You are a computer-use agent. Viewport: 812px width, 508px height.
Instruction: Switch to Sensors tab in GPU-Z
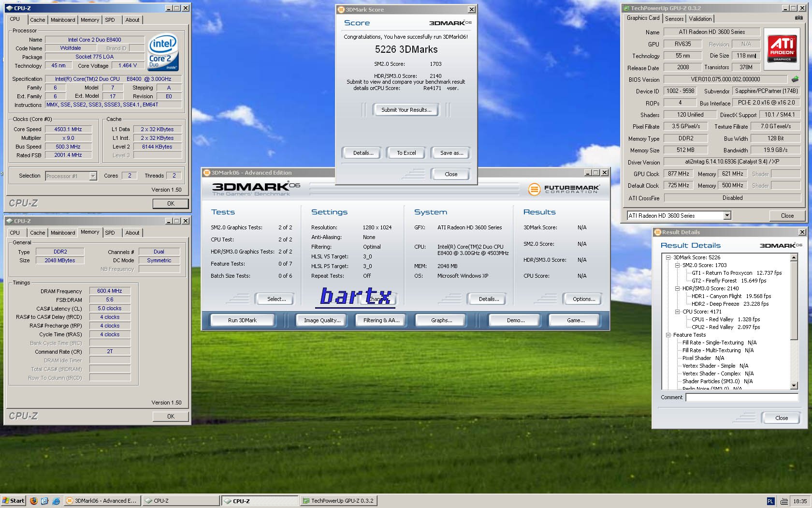pyautogui.click(x=674, y=19)
